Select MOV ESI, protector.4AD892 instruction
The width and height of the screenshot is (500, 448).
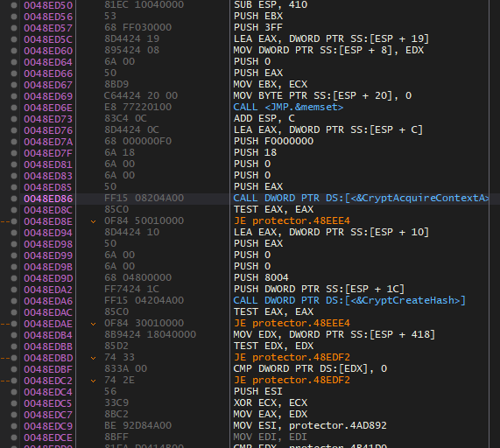pos(310,426)
